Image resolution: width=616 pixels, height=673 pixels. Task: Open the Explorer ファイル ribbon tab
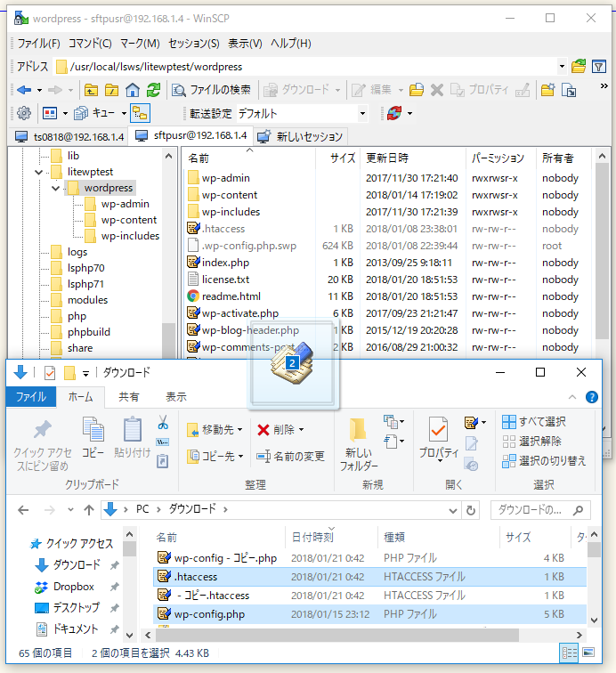click(31, 397)
